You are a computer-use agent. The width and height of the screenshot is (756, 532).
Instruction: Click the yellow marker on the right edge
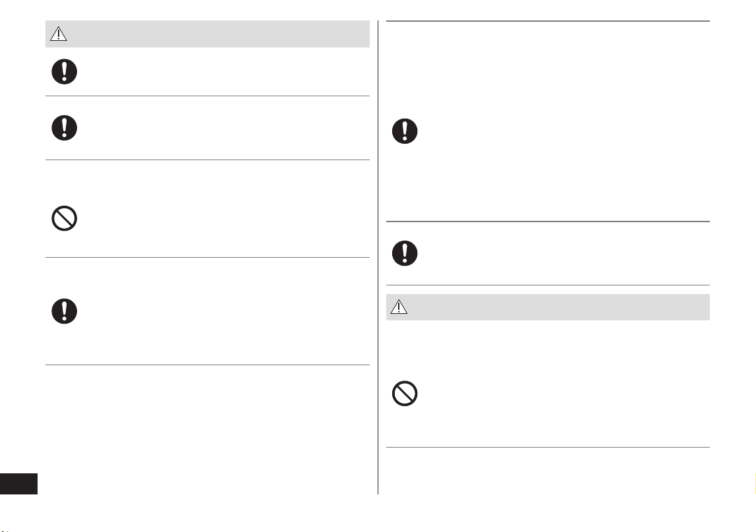[x=755, y=484]
